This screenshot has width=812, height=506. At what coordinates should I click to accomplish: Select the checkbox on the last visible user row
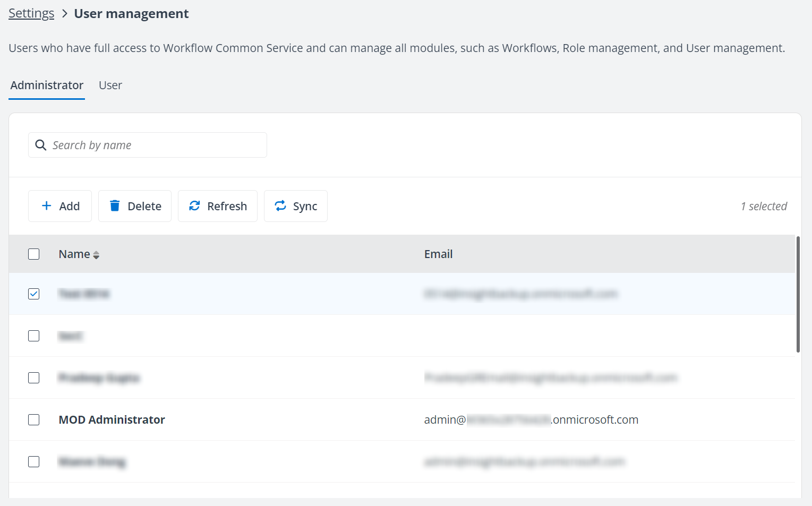pyautogui.click(x=33, y=461)
